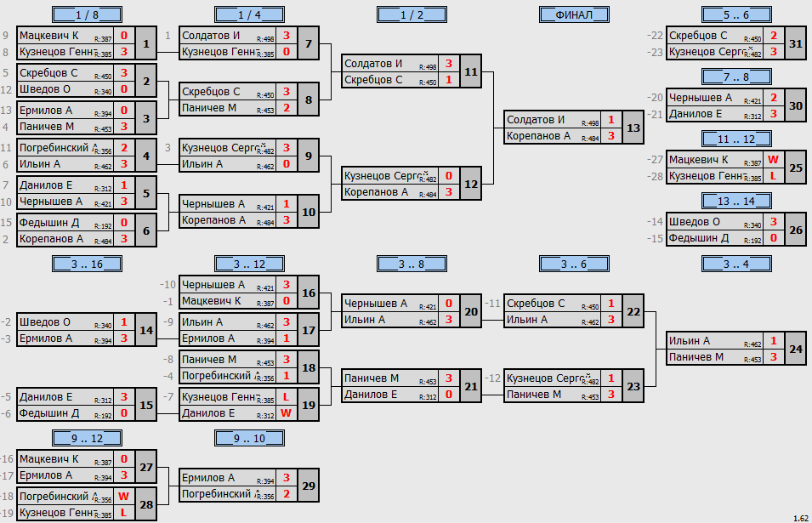Click Ермилов А in match 14
This screenshot has height=523, width=812.
[x=48, y=338]
